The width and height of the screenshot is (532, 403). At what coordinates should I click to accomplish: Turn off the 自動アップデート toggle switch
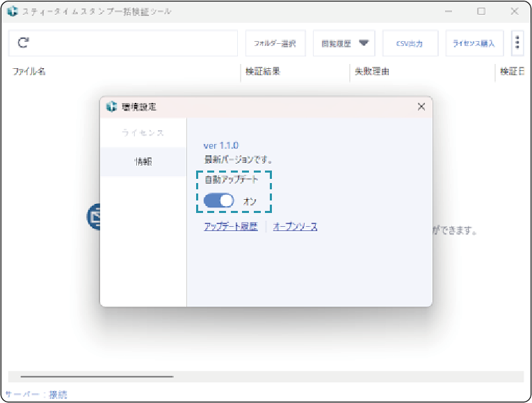(x=219, y=201)
